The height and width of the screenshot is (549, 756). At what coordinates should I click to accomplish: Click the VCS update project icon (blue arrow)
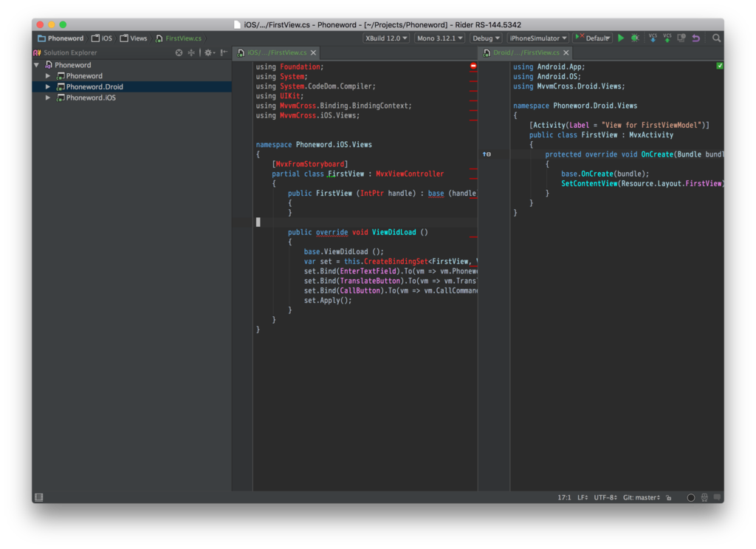coord(653,38)
